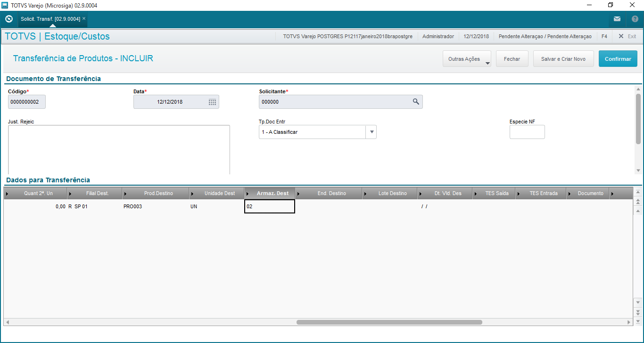Screen dimensions: 644x343
Task: Click the Filial Dest. column header
Action: coord(95,193)
